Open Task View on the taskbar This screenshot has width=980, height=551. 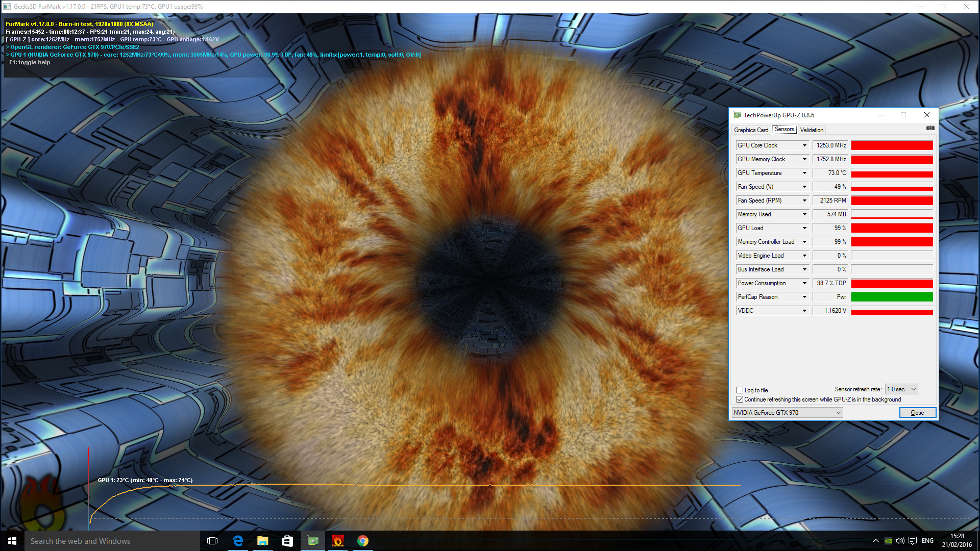(212, 541)
